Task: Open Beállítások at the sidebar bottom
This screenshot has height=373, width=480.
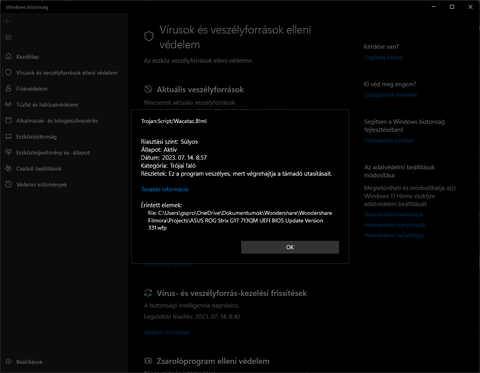Action: [29, 362]
